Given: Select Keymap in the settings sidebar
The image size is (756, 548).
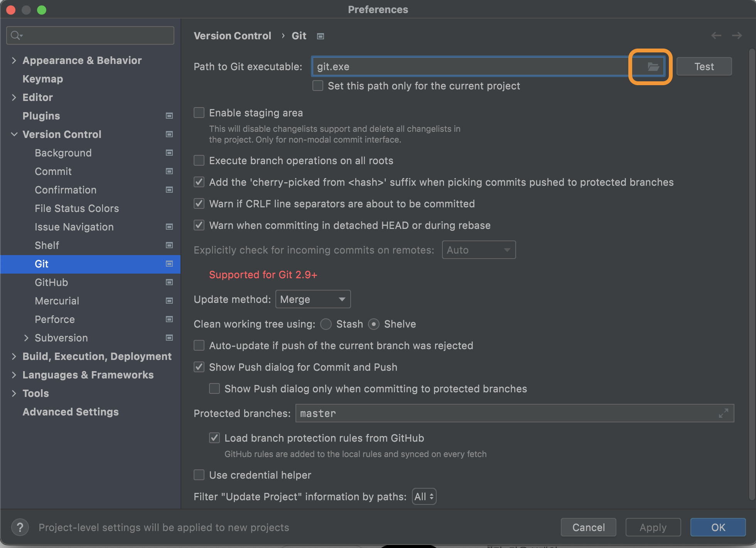Looking at the screenshot, I should (42, 79).
